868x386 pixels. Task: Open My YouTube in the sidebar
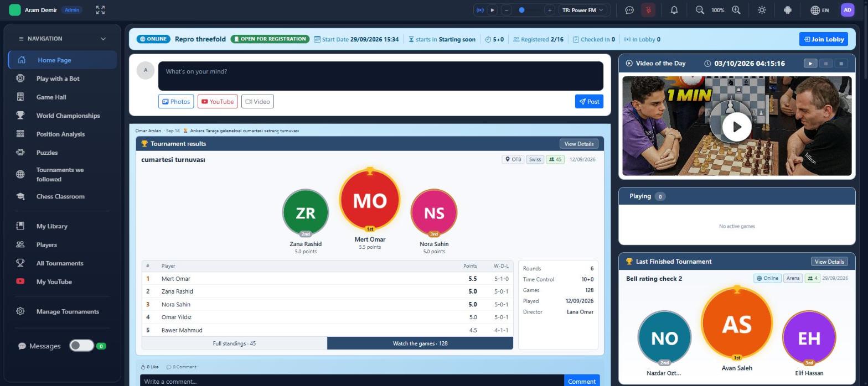(63, 281)
